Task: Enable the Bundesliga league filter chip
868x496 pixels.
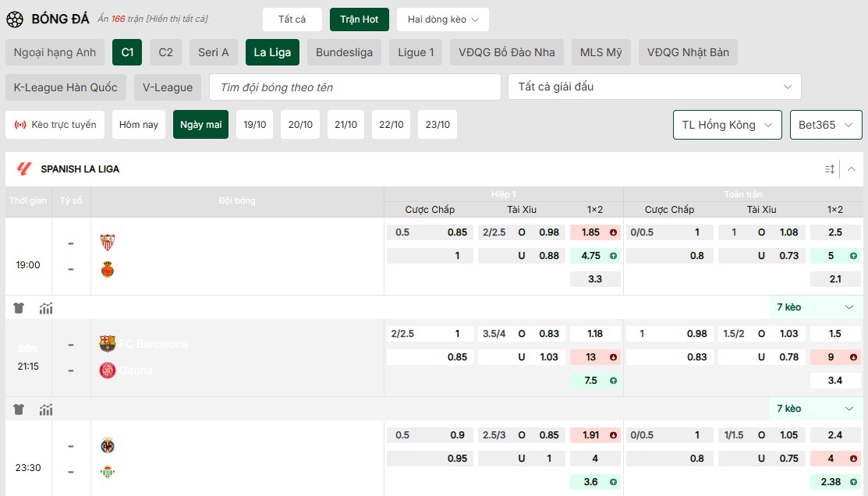Action: (x=344, y=52)
